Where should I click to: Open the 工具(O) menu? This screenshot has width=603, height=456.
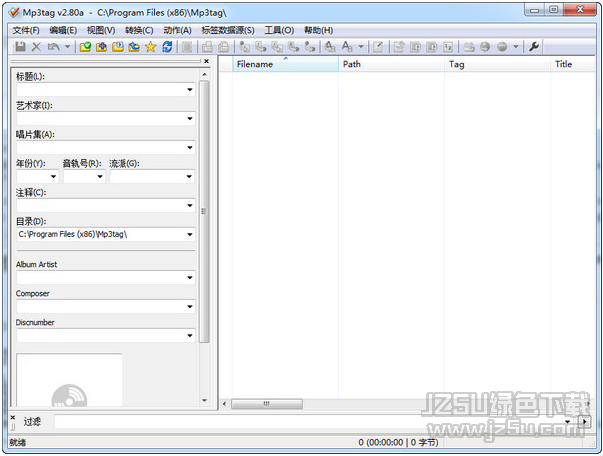click(279, 30)
